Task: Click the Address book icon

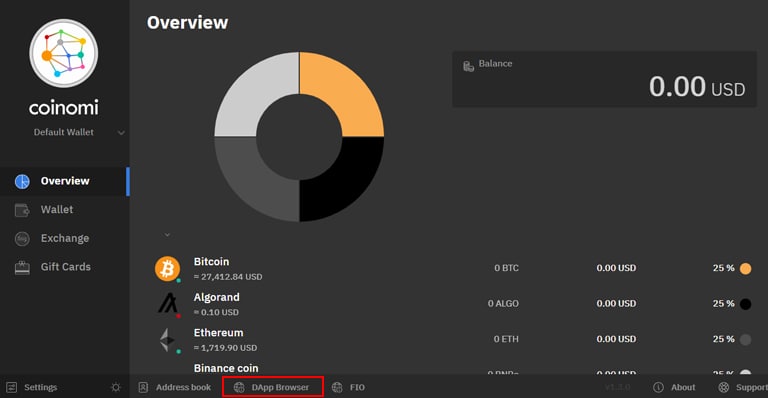Action: point(143,387)
